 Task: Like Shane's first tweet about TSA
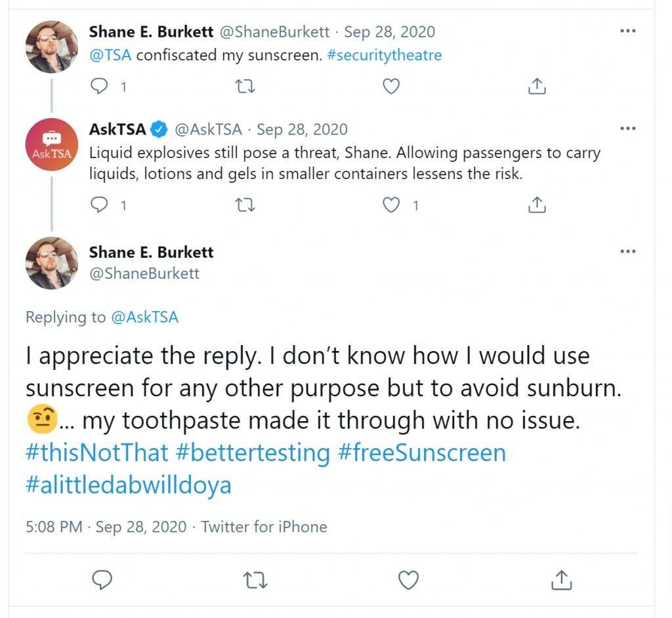[391, 86]
